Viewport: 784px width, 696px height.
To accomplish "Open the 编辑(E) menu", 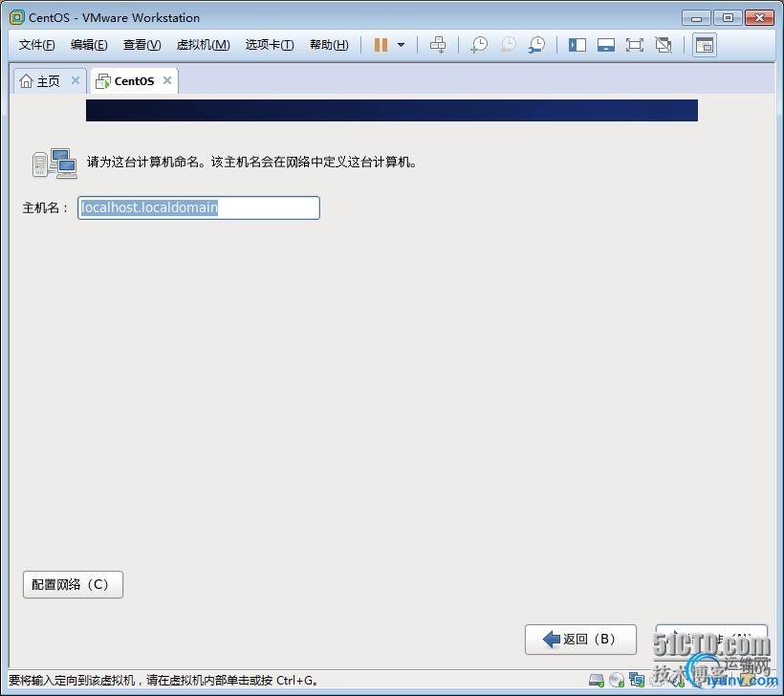I will (89, 45).
